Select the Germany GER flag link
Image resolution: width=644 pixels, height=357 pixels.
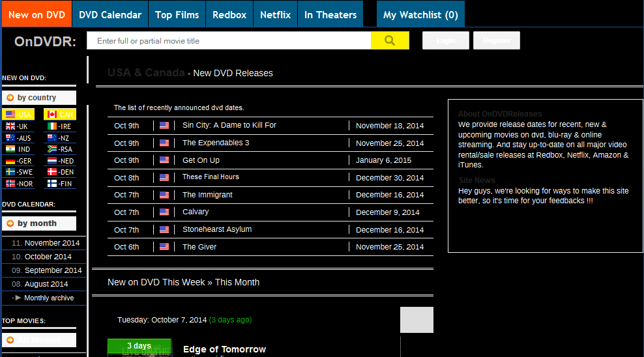[x=18, y=161]
